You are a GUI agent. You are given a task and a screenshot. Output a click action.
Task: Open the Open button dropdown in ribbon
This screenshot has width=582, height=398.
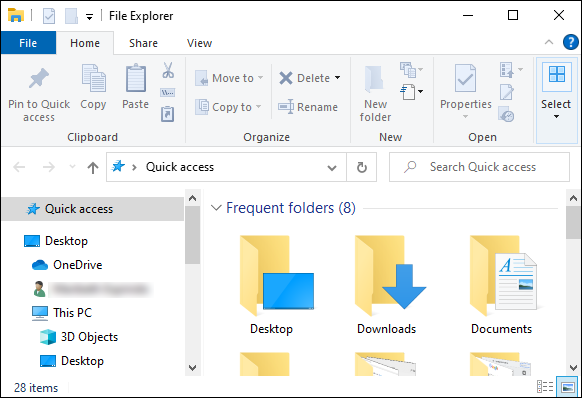[x=511, y=70]
